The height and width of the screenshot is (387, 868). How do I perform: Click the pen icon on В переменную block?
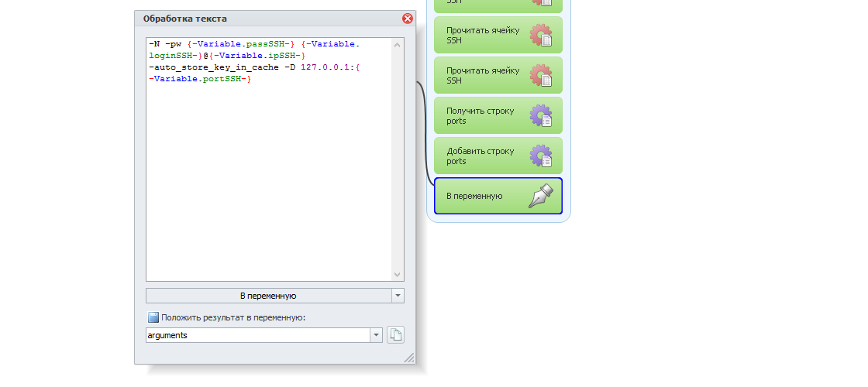click(x=541, y=196)
